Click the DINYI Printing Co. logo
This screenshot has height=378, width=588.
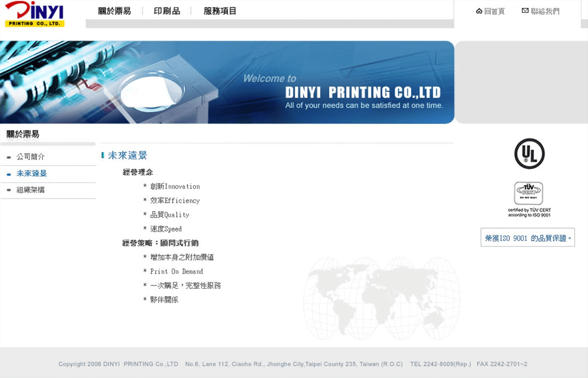pos(34,14)
